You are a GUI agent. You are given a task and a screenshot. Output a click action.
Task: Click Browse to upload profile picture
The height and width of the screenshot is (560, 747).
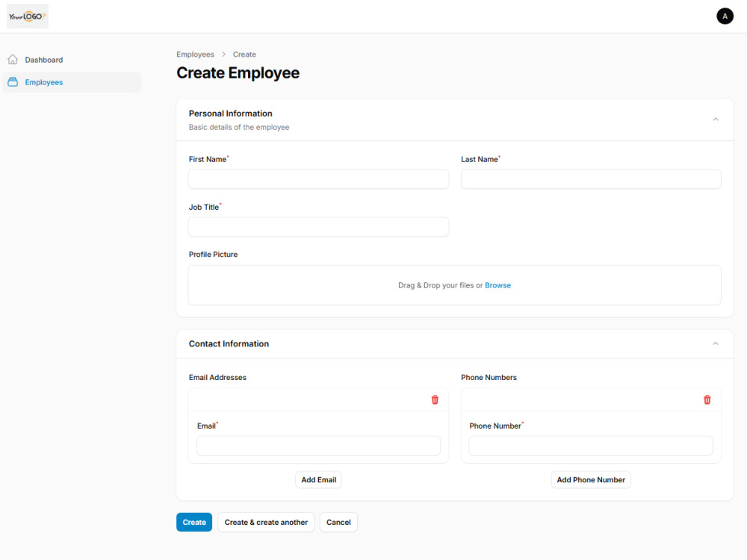point(498,285)
